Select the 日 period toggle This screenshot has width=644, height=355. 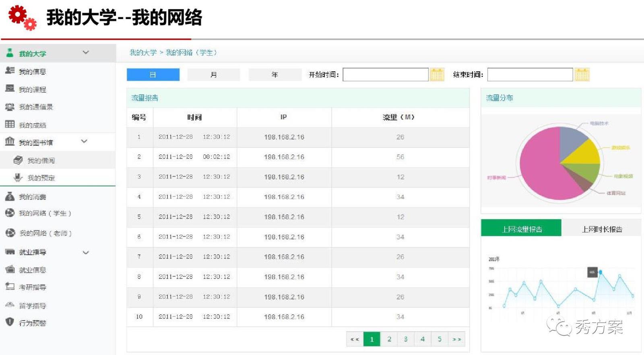click(153, 75)
